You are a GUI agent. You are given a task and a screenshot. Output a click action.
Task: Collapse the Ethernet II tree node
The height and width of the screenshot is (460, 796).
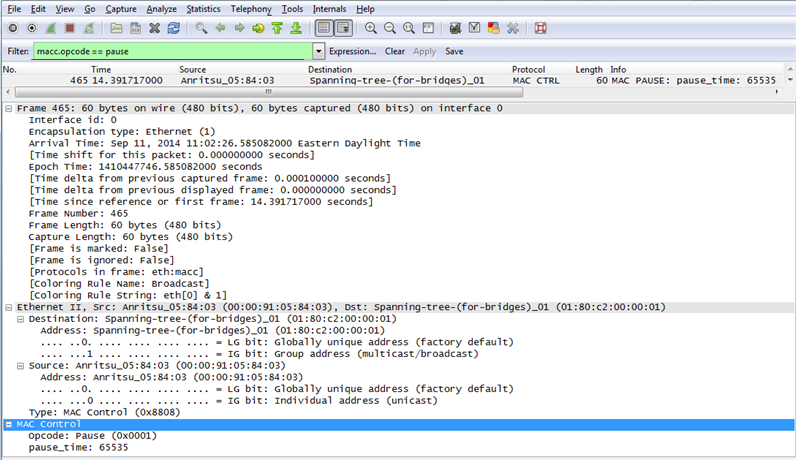(10, 308)
